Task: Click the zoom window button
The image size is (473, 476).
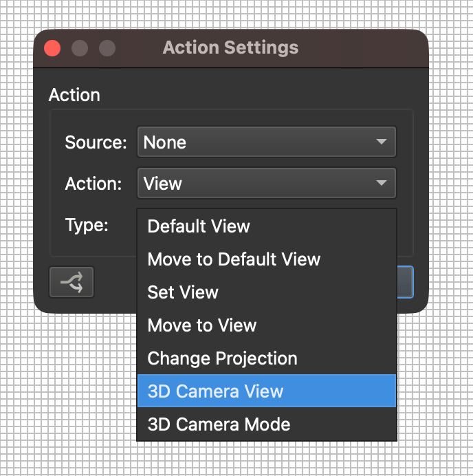Action: point(107,49)
